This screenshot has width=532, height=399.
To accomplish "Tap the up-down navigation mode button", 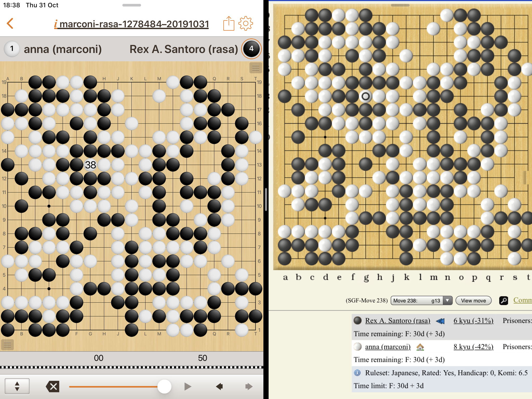I will point(17,386).
